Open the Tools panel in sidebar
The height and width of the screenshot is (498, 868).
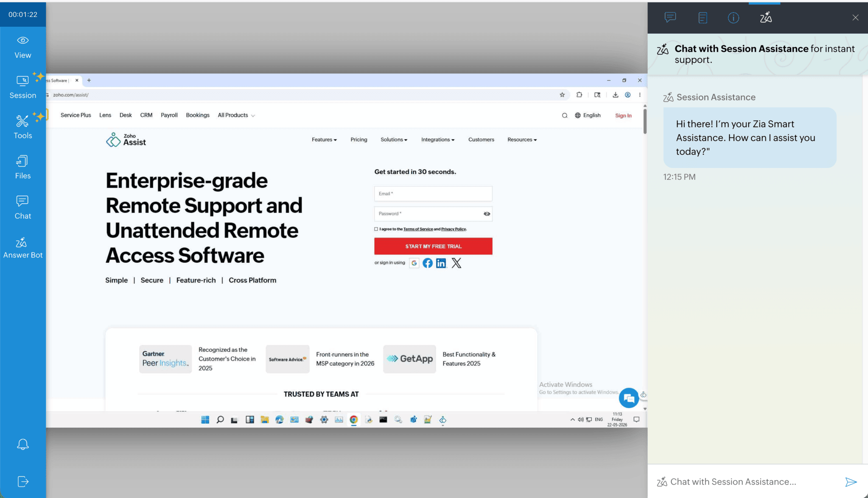(x=23, y=127)
